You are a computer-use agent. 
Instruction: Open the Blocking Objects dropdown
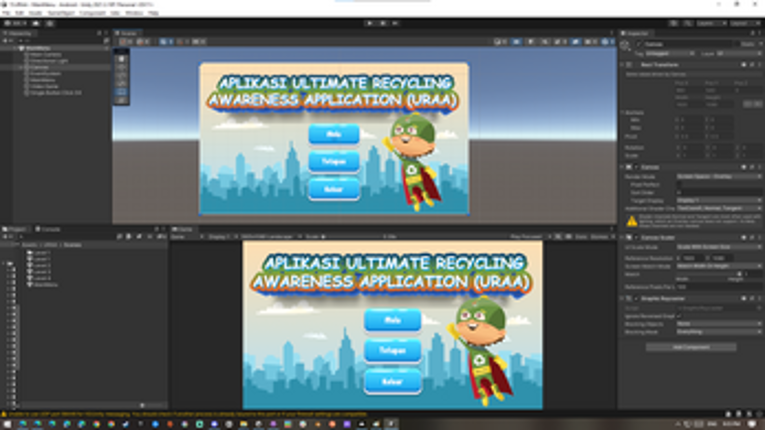point(719,324)
